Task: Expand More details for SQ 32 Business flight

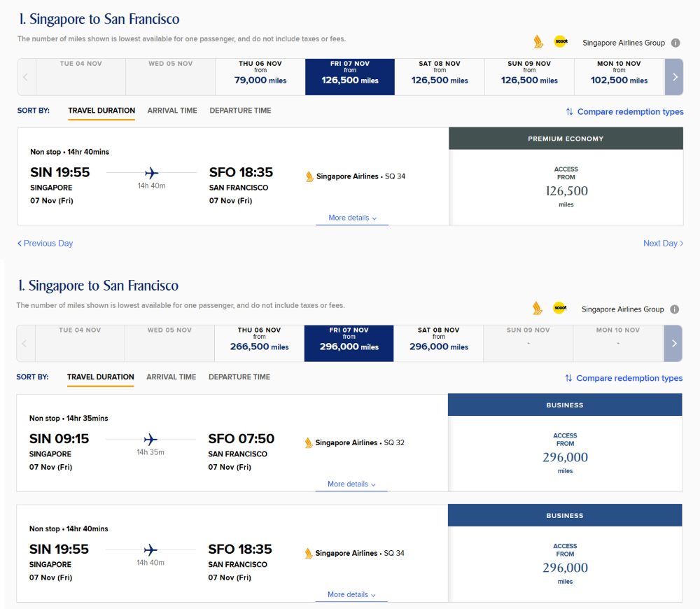Action: [351, 484]
